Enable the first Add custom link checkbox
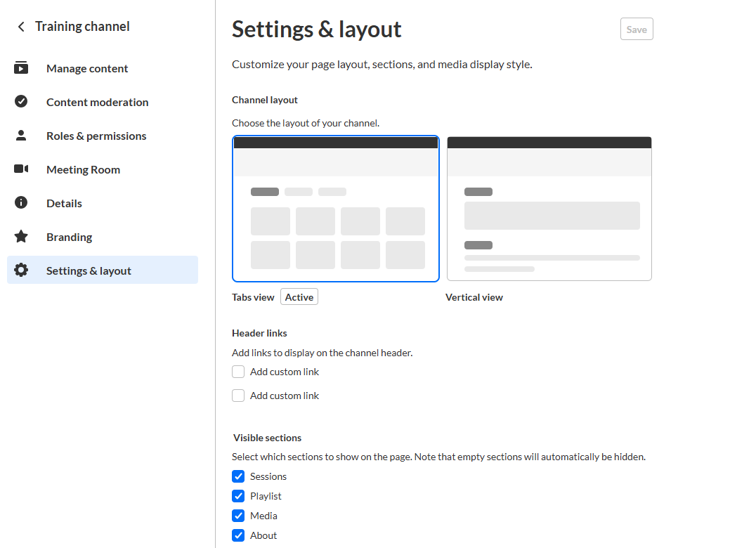This screenshot has width=756, height=548. [238, 372]
